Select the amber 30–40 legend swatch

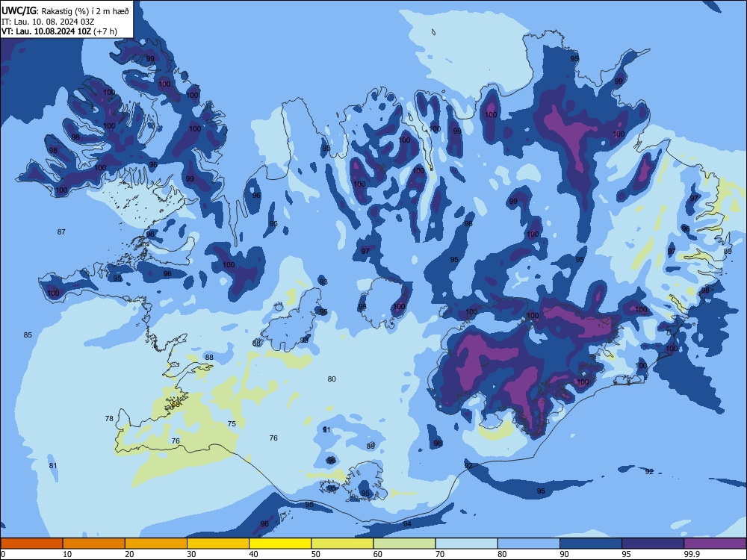tap(218, 544)
